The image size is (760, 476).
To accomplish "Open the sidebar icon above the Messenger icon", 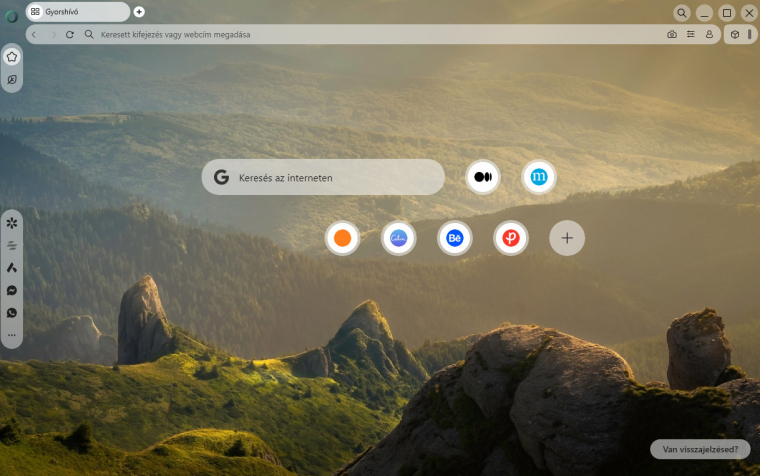I will (12, 268).
